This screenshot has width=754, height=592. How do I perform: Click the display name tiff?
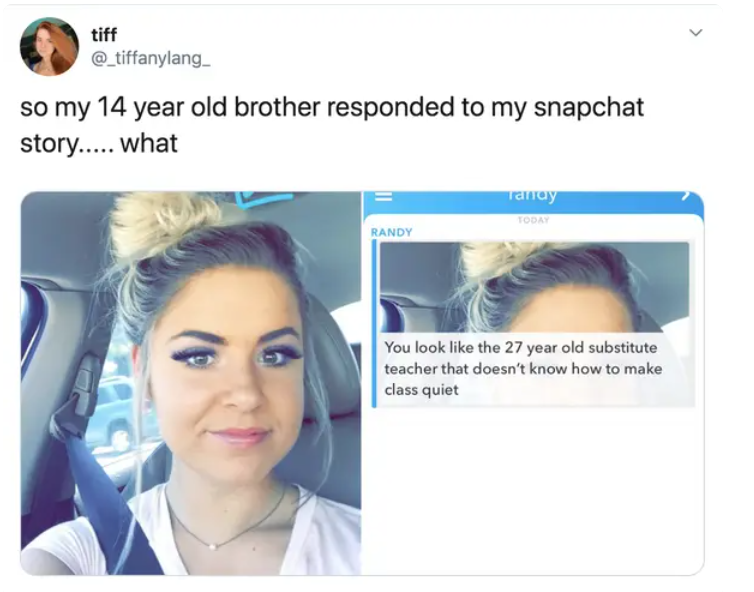tap(104, 35)
